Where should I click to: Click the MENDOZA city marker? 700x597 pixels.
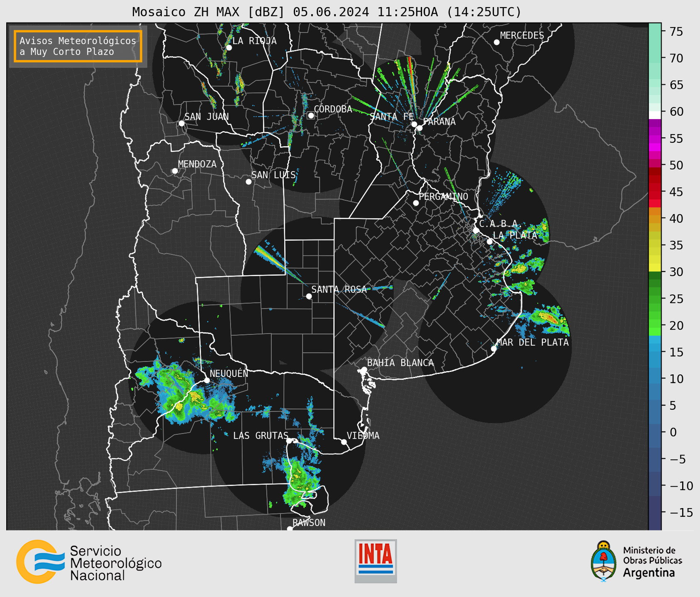click(175, 171)
